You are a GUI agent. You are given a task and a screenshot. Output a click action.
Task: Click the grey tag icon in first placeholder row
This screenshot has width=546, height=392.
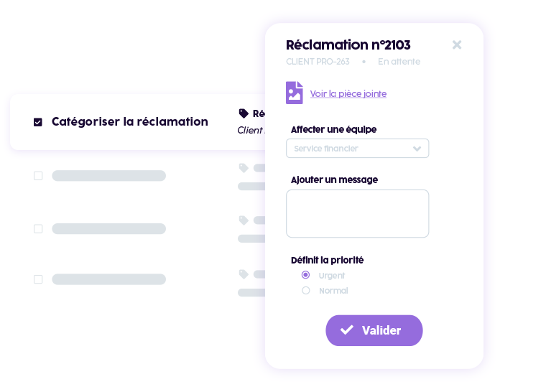pos(244,168)
